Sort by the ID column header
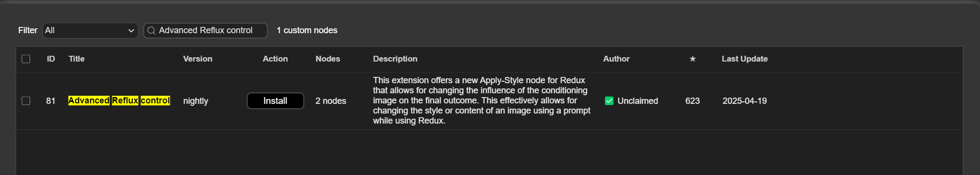Viewport: 980px width, 175px height. coord(51,59)
